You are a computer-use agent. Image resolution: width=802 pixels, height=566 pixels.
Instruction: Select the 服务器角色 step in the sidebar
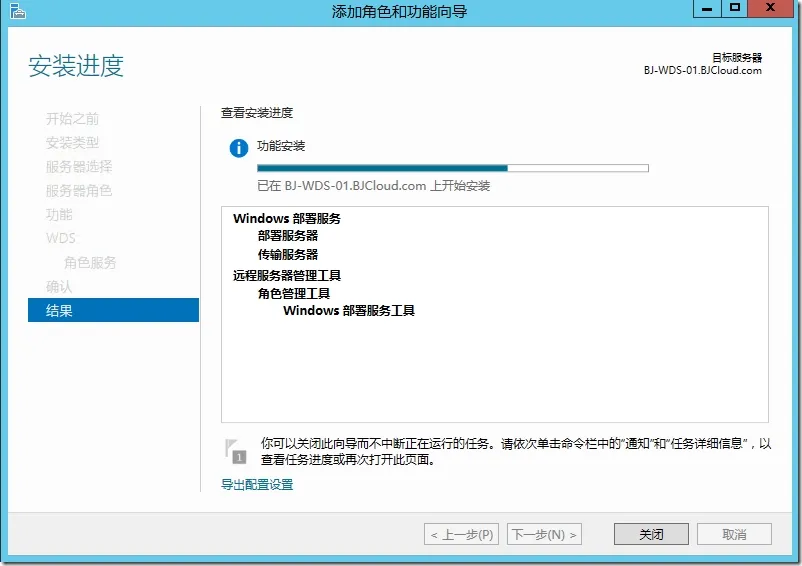pyautogui.click(x=79, y=191)
